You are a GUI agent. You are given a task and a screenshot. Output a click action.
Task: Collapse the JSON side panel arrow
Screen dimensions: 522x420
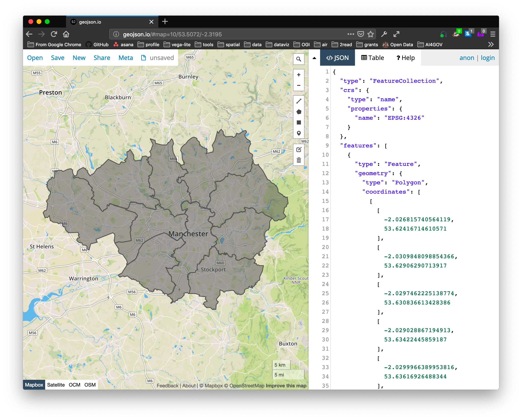click(314, 58)
